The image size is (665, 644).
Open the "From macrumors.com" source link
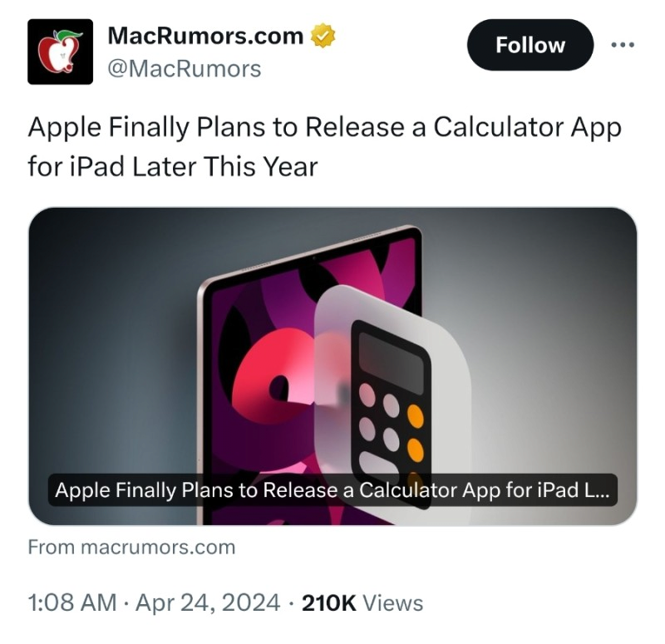131,548
